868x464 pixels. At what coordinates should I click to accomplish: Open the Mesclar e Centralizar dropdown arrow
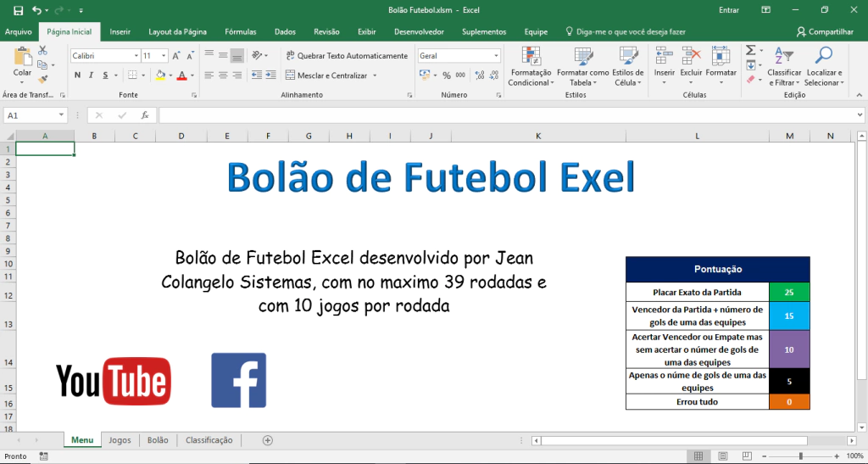(x=374, y=75)
